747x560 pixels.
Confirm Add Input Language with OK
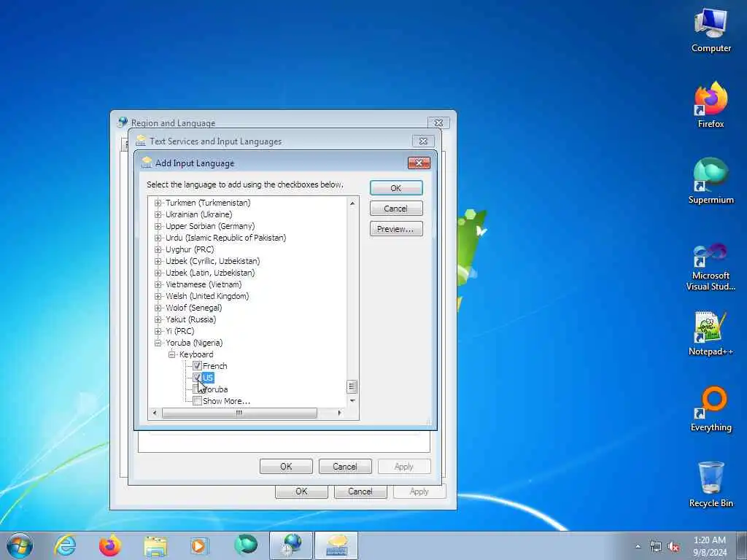point(396,188)
